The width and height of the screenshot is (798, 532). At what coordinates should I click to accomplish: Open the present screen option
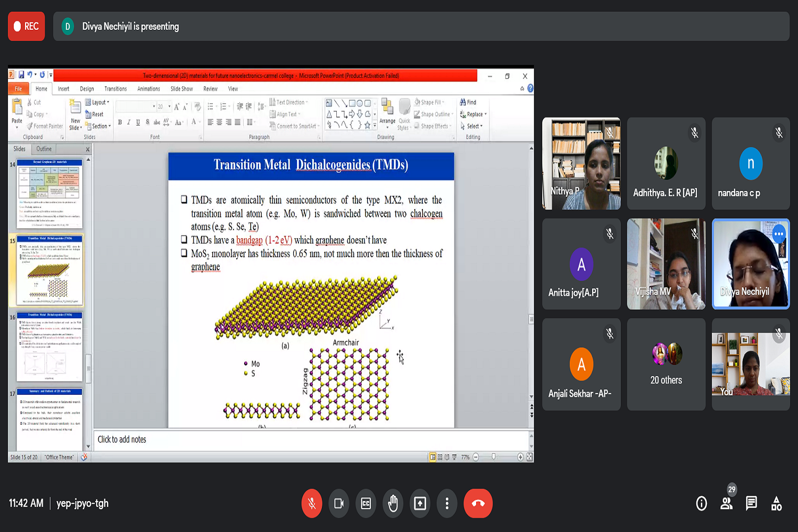coord(420,503)
